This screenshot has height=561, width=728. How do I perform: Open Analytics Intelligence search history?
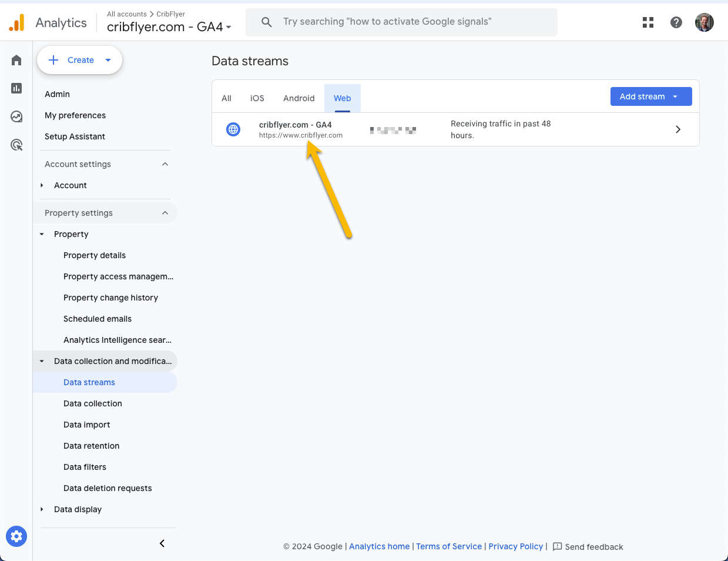click(x=118, y=340)
